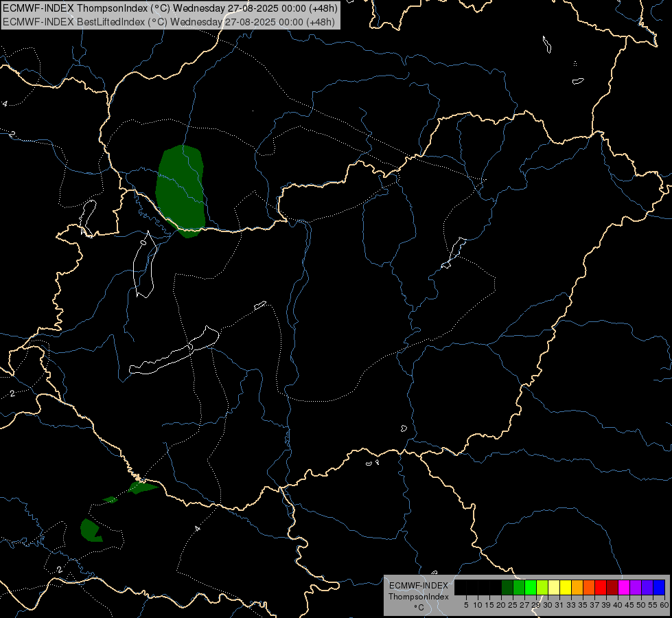Pick the pure yellow 31–33 legend swatch
Image resolution: width=672 pixels, height=618 pixels.
click(566, 587)
